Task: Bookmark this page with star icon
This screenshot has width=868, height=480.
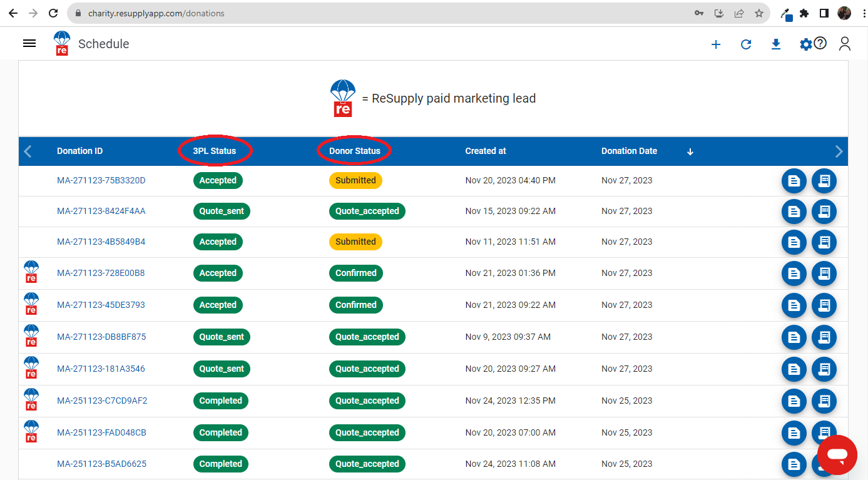Action: (759, 13)
